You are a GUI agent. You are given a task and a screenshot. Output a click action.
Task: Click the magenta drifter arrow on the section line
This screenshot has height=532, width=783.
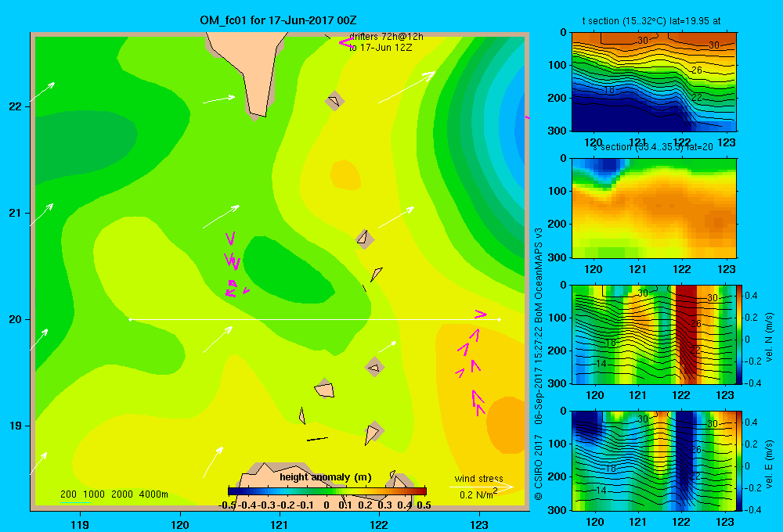click(x=481, y=314)
